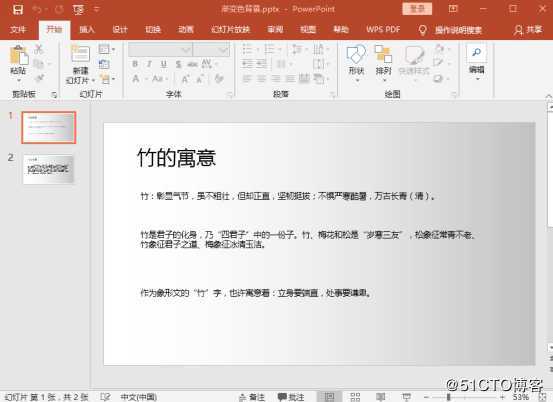Toggle Strikethrough (abc) formatting
The width and height of the screenshot is (553, 402).
(192, 64)
